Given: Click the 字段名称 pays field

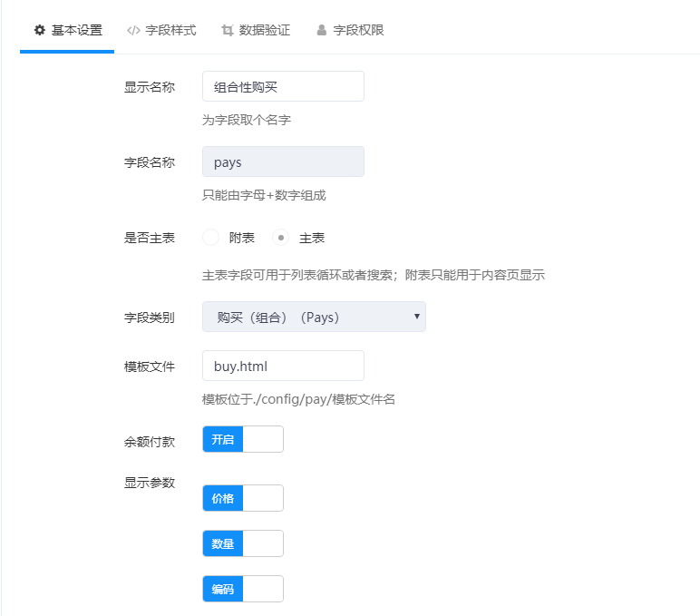Looking at the screenshot, I should (x=283, y=161).
